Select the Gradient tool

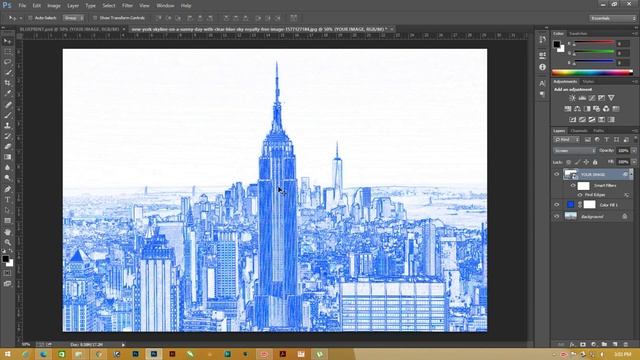pos(7,157)
